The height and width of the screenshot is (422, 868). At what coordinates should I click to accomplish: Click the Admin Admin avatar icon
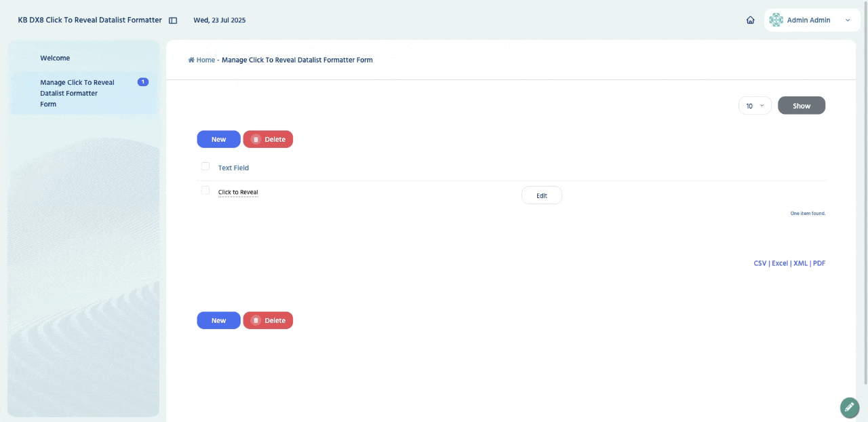pos(776,20)
